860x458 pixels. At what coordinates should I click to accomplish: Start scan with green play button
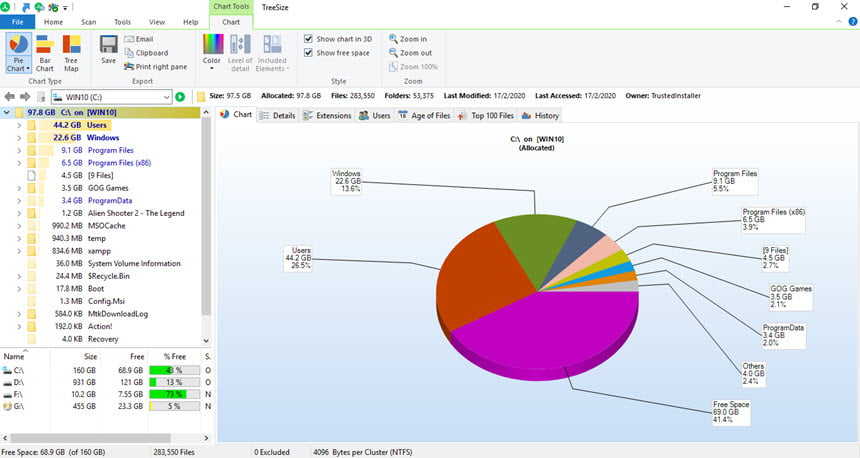pos(180,97)
